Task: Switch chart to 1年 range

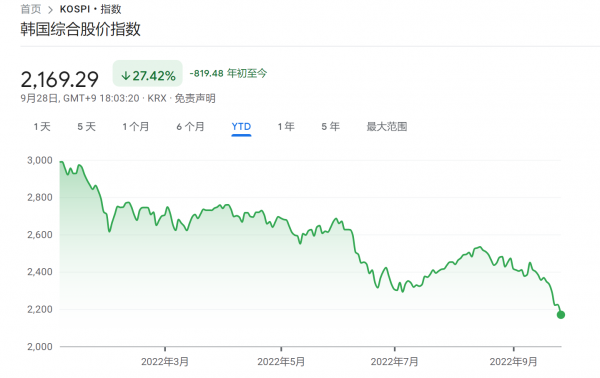Action: click(x=286, y=127)
